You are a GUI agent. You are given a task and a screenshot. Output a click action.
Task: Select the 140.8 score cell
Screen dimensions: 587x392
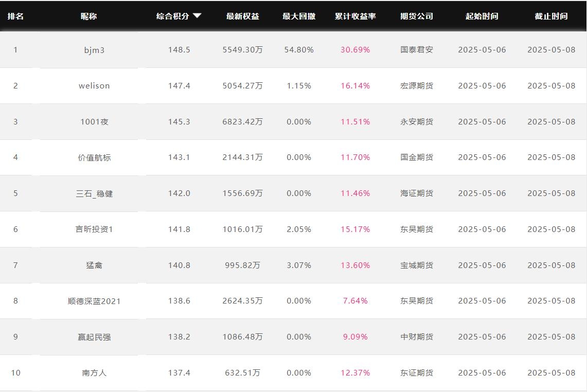(179, 265)
